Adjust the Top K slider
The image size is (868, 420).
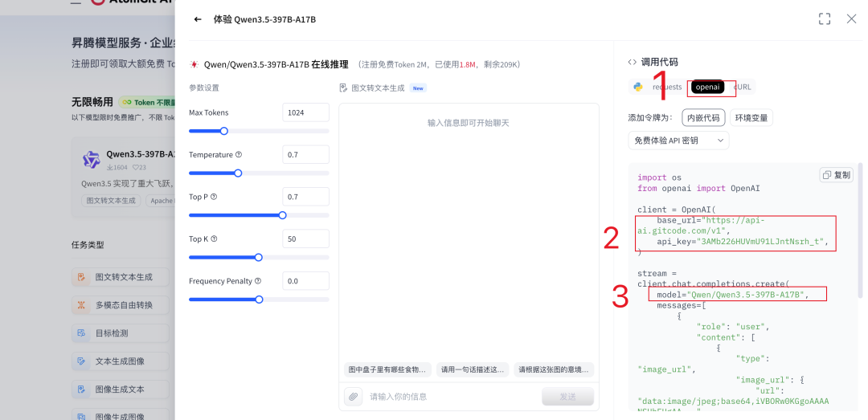point(259,257)
